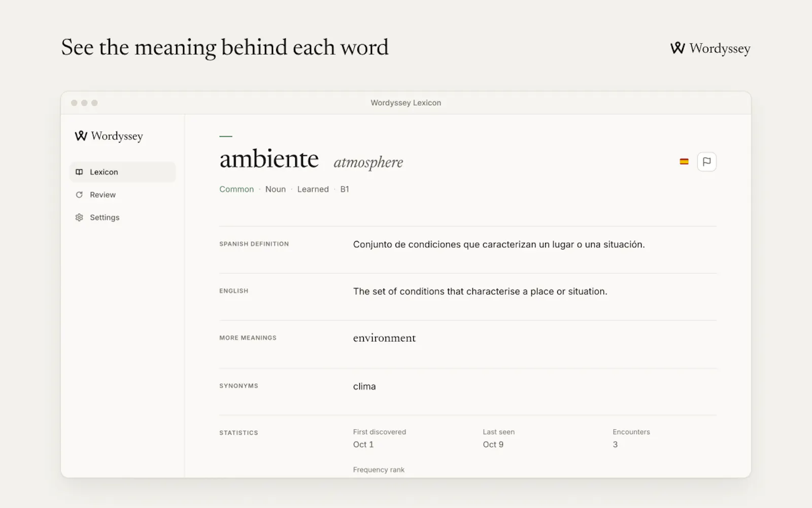Click the 'MORE MEANINGS' label

[x=248, y=338]
